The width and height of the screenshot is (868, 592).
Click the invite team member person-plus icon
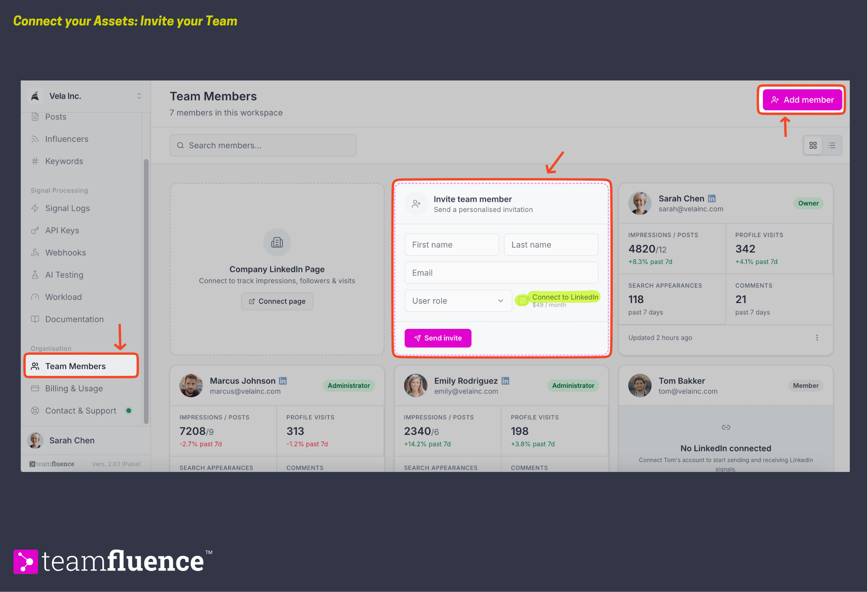coord(416,204)
